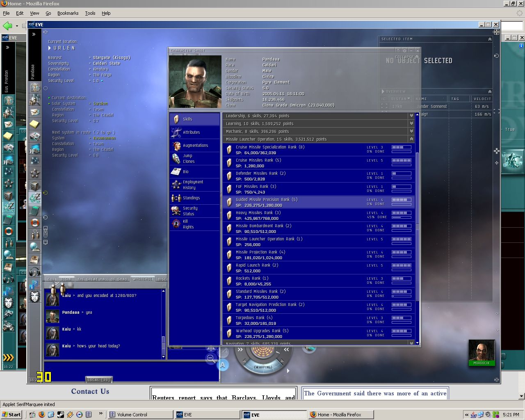
Task: Open the Jump Clones tab
Action: 195,158
